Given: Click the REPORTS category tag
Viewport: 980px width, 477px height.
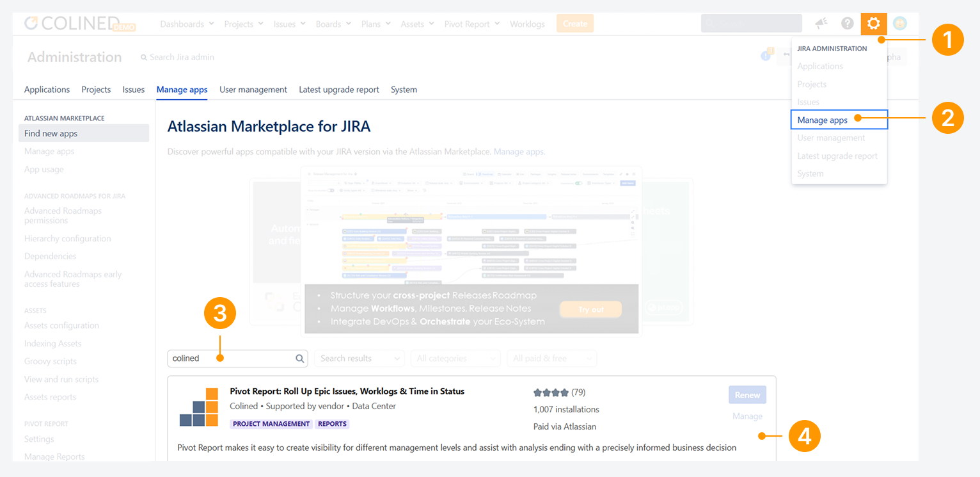Looking at the screenshot, I should click(x=333, y=424).
